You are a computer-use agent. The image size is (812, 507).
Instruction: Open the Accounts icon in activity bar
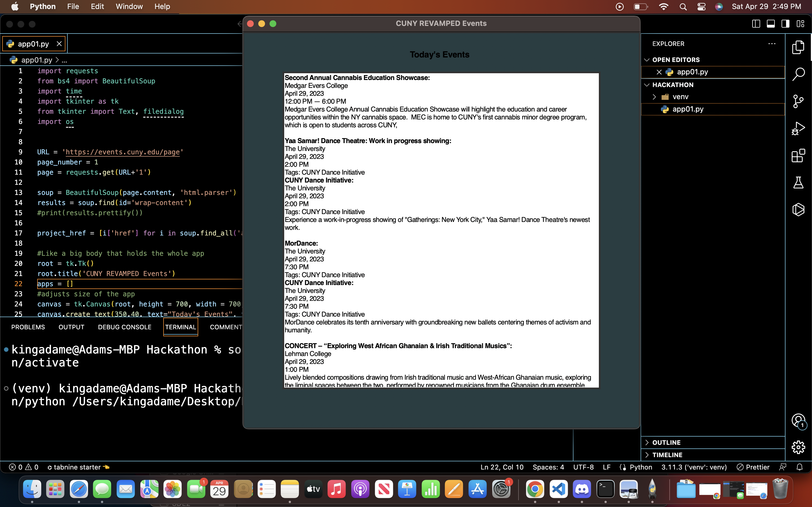(798, 421)
